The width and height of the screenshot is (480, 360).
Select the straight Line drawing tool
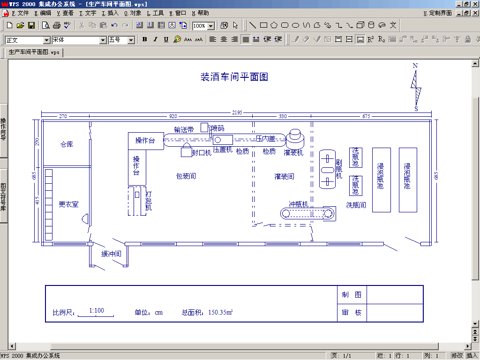253,25
